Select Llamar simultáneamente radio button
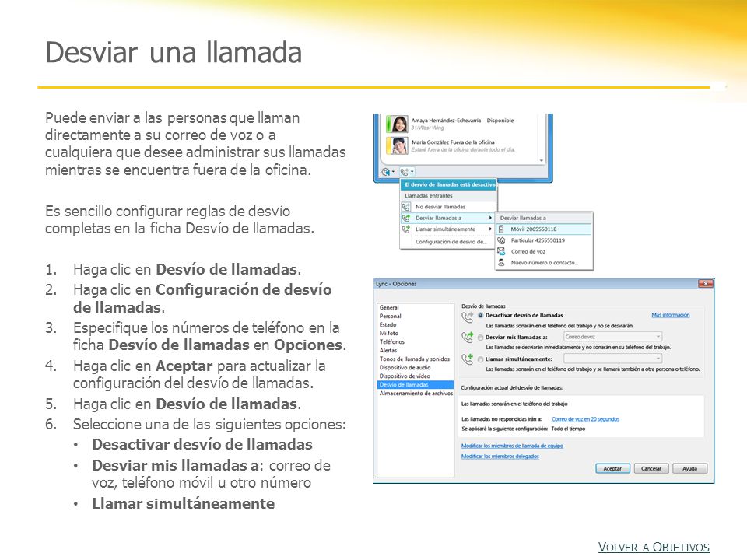The width and height of the screenshot is (747, 560). [x=481, y=359]
